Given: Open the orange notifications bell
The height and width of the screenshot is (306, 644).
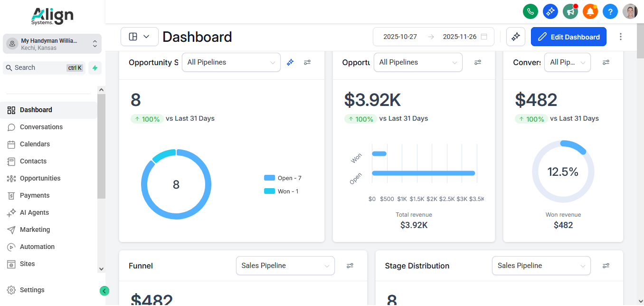Looking at the screenshot, I should click(x=590, y=11).
